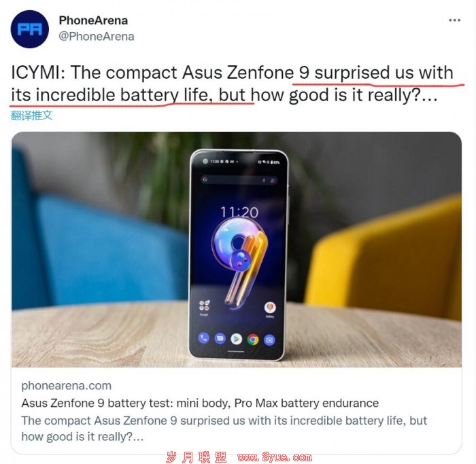Click the link card description text
This screenshot has height=464, width=476.
point(224,429)
